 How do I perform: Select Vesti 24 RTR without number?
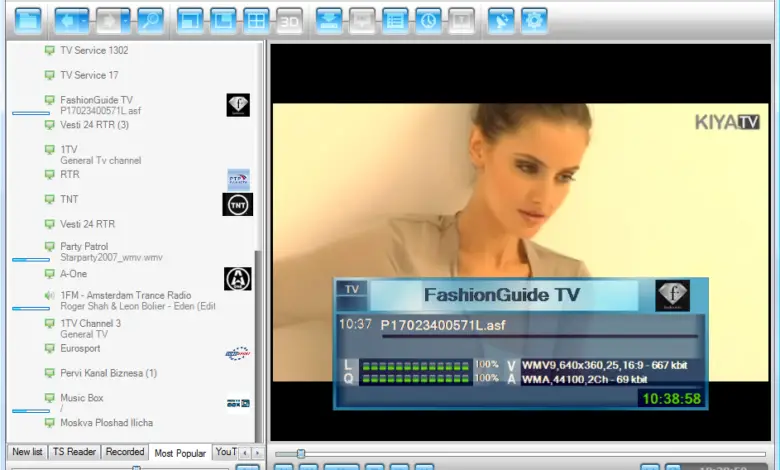88,224
